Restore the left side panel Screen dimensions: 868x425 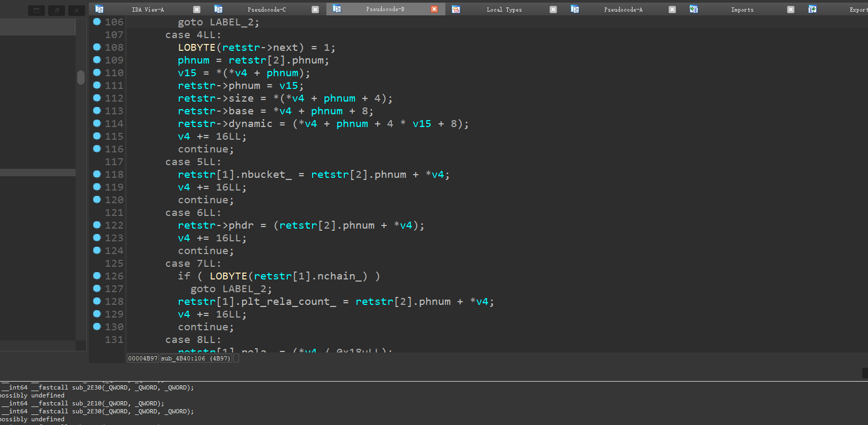tap(36, 10)
